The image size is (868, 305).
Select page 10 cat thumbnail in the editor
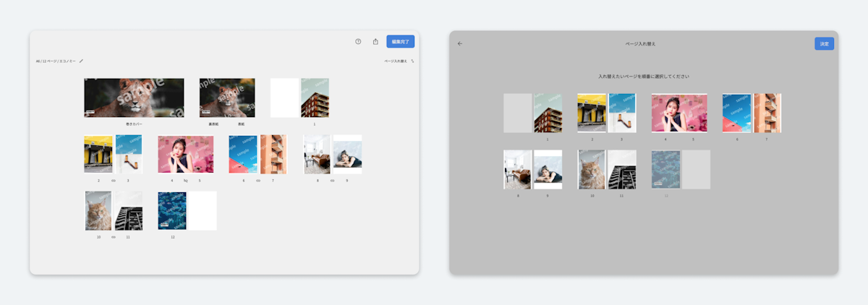pyautogui.click(x=98, y=210)
